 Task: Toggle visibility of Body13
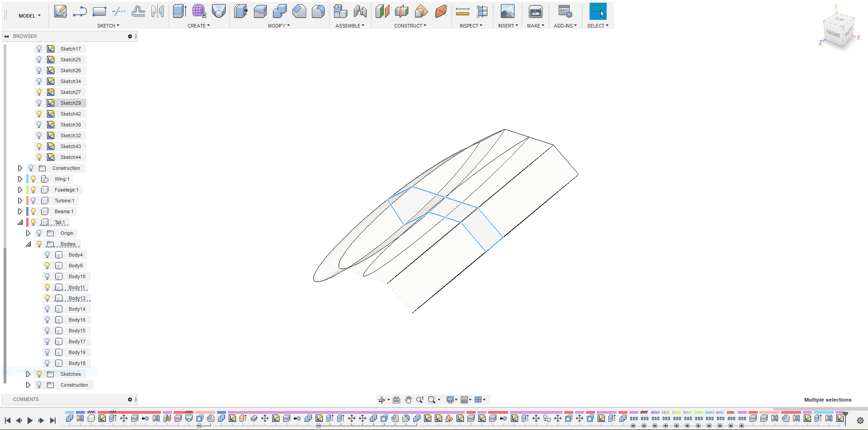[x=47, y=298]
